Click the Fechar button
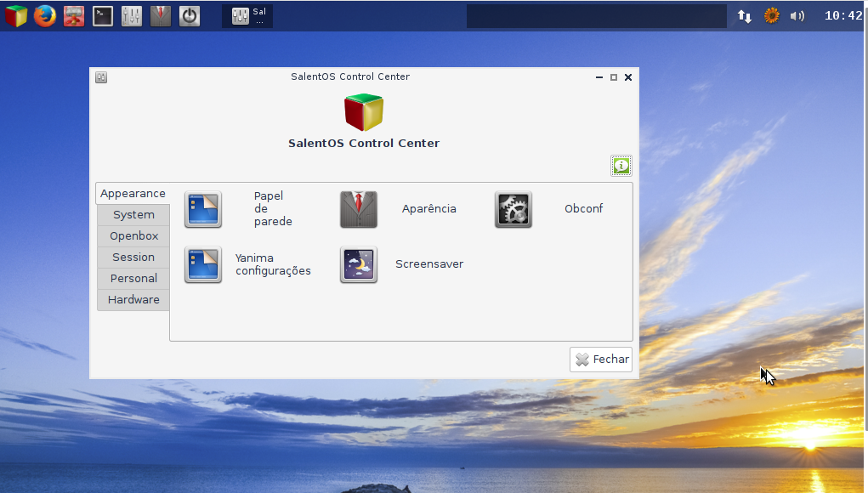Screen dimensions: 868x493 [600, 360]
